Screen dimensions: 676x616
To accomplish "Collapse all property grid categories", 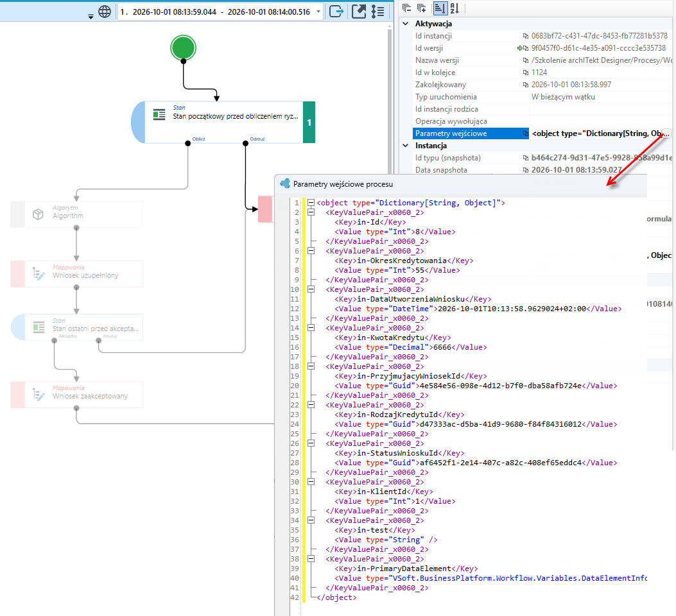I will tap(406, 8).
